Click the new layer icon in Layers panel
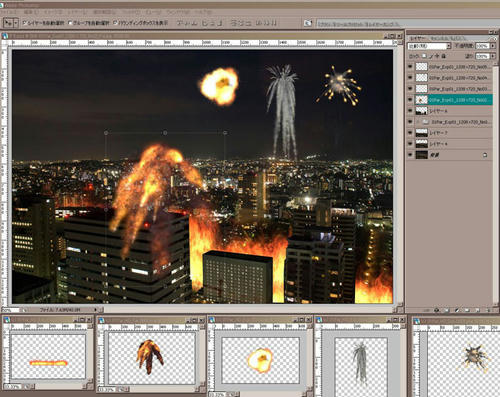The width and height of the screenshot is (500, 397). [x=477, y=310]
